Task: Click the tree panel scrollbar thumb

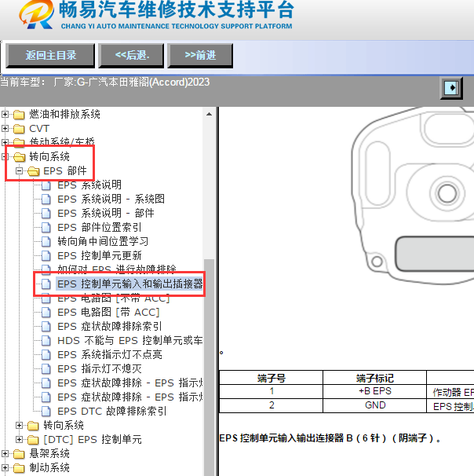Action: pos(209,367)
